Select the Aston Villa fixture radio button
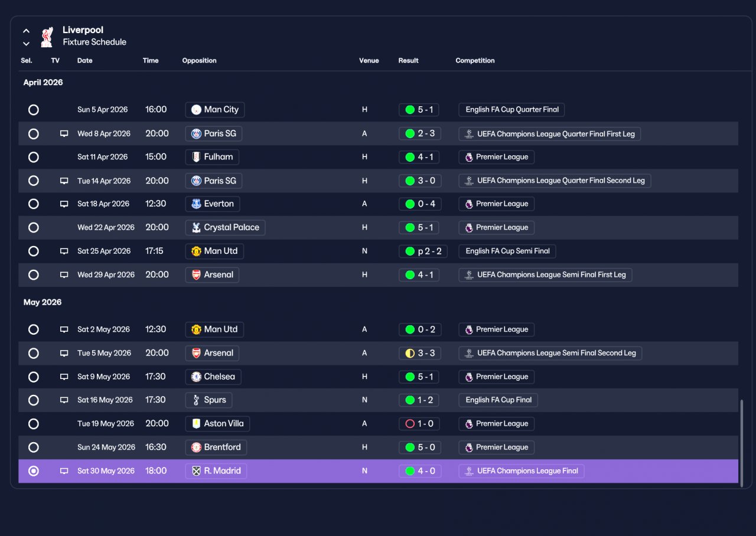 [x=34, y=424]
